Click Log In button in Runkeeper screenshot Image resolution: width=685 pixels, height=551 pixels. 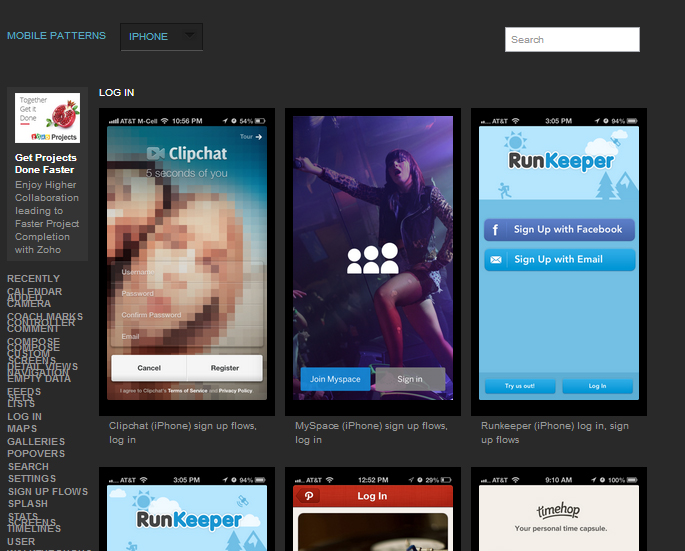[597, 386]
